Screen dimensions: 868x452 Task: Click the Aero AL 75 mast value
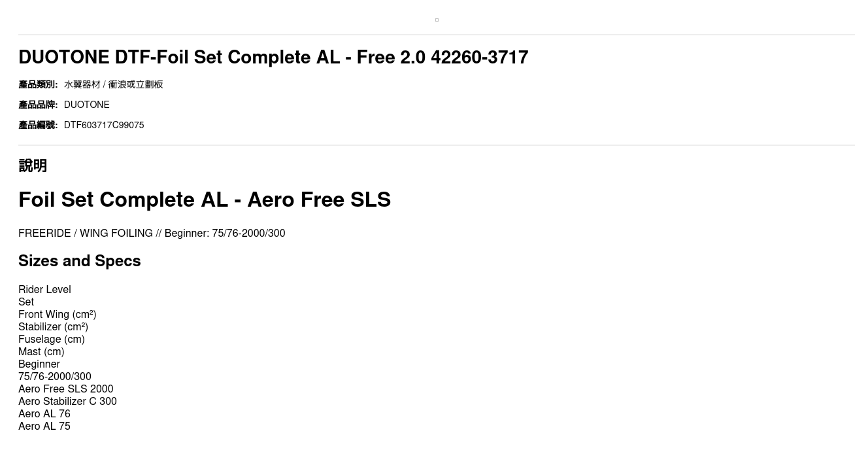[44, 426]
